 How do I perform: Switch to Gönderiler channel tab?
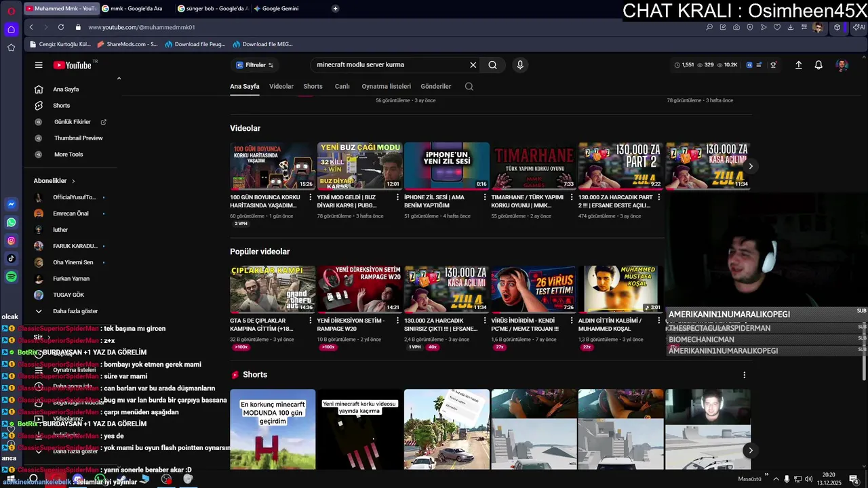[x=436, y=87]
